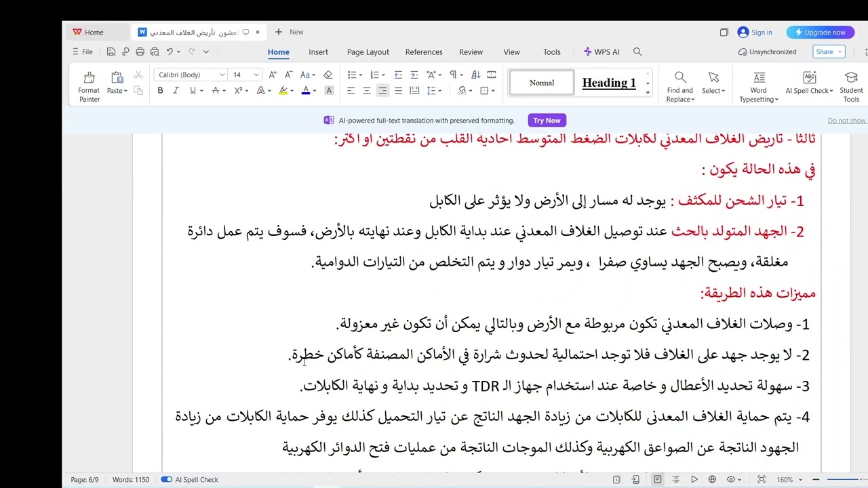Click the Decrease Indent icon
This screenshot has height=488, width=868.
point(398,75)
